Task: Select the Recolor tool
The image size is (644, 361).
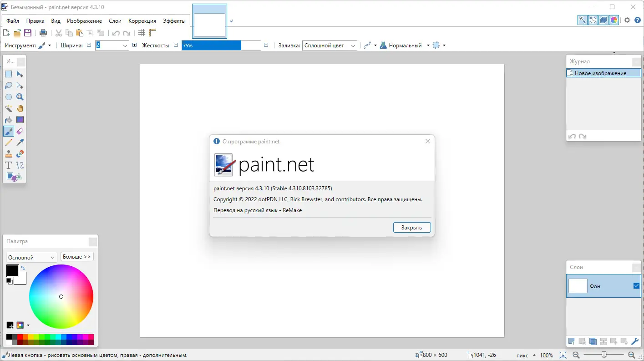Action: (x=20, y=154)
